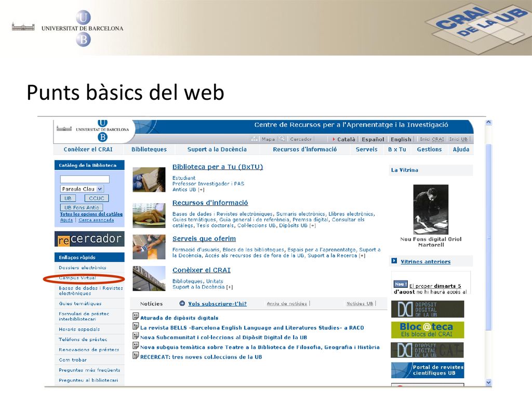
Task: Switch language to Català
Action: 346,139
